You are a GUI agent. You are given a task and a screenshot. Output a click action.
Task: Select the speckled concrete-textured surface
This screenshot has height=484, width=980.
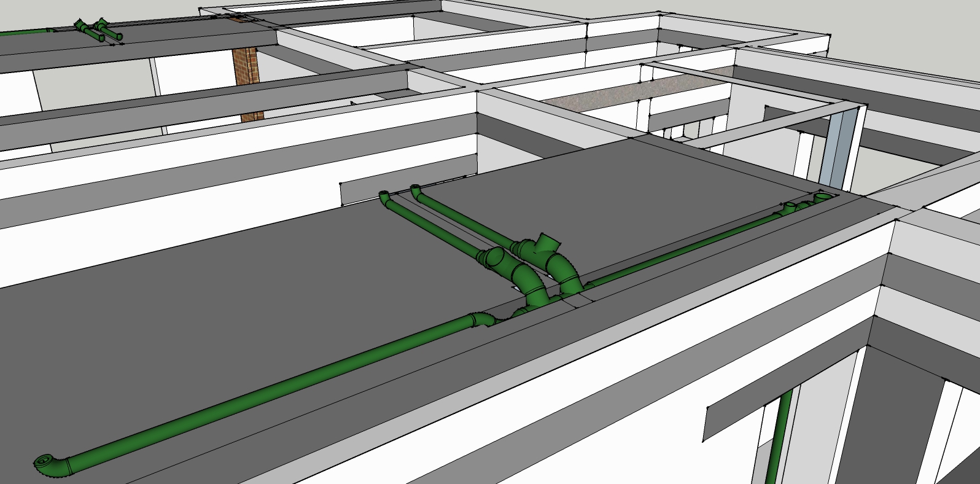636,90
